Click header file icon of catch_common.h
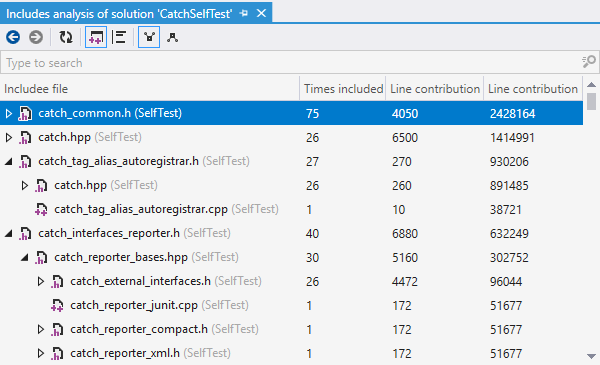The image size is (600, 365). tap(25, 114)
